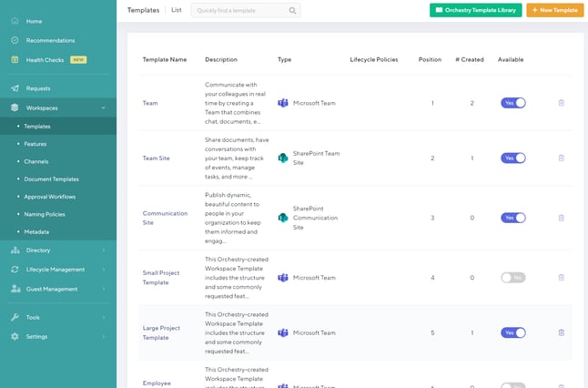Screen dimensions: 588x388
Task: Click the New Template button
Action: (x=554, y=10)
